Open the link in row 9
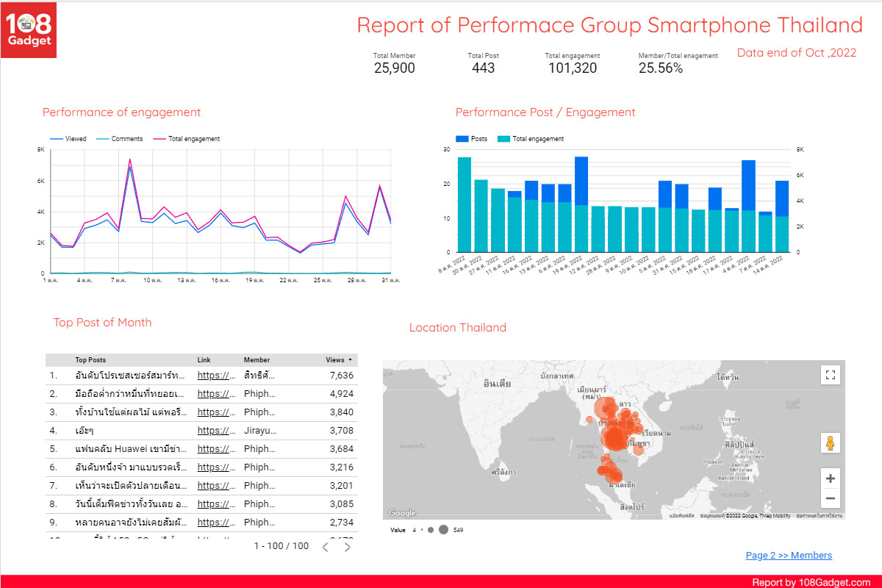882x588 pixels. coord(215,522)
